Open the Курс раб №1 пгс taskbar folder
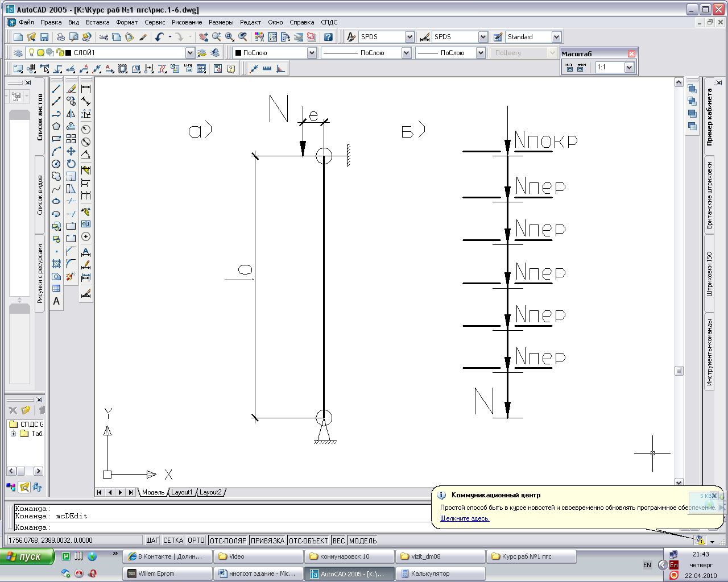 pyautogui.click(x=532, y=556)
